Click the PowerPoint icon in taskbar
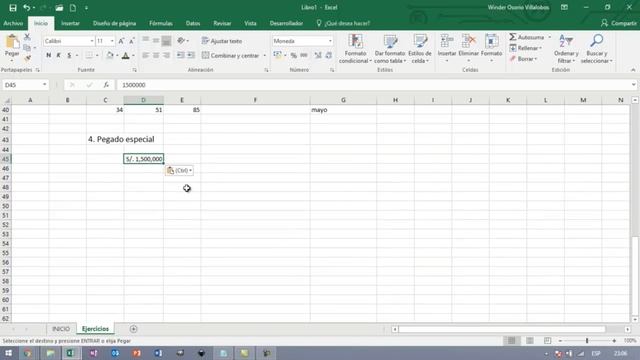This screenshot has width=640, height=360. coord(137,353)
